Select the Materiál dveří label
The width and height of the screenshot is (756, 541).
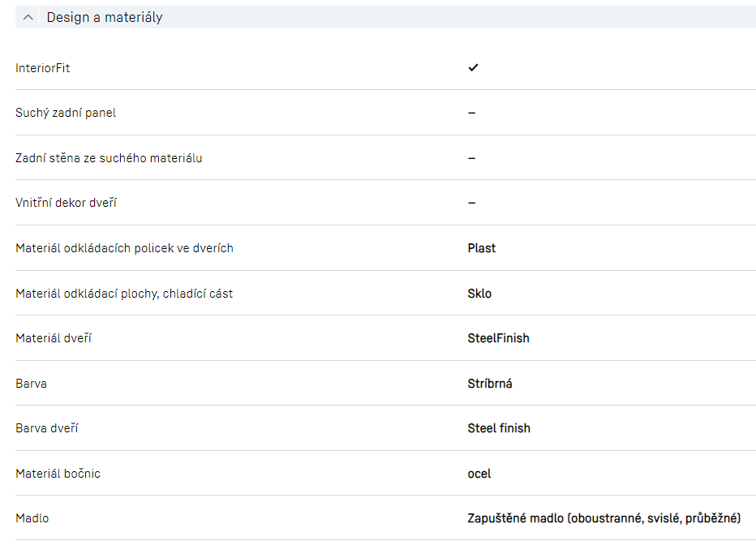coord(54,338)
